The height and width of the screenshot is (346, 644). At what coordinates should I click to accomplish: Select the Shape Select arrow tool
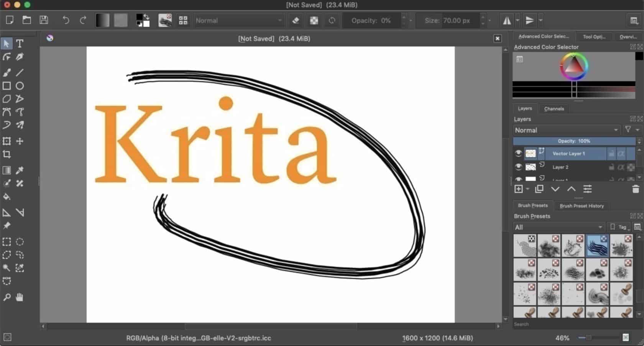point(7,44)
